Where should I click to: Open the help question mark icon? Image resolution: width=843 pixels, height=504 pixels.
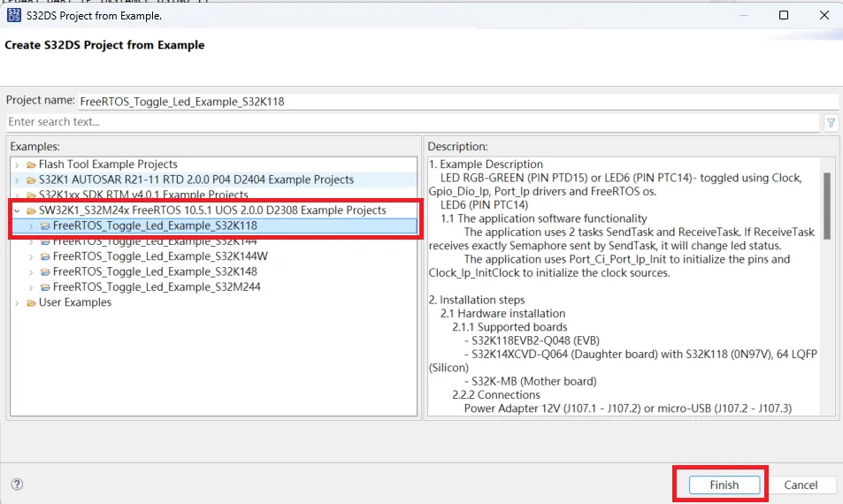pyautogui.click(x=17, y=484)
